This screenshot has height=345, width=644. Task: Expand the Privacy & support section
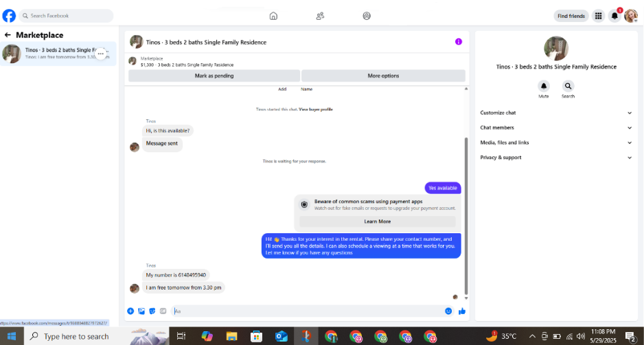click(556, 158)
